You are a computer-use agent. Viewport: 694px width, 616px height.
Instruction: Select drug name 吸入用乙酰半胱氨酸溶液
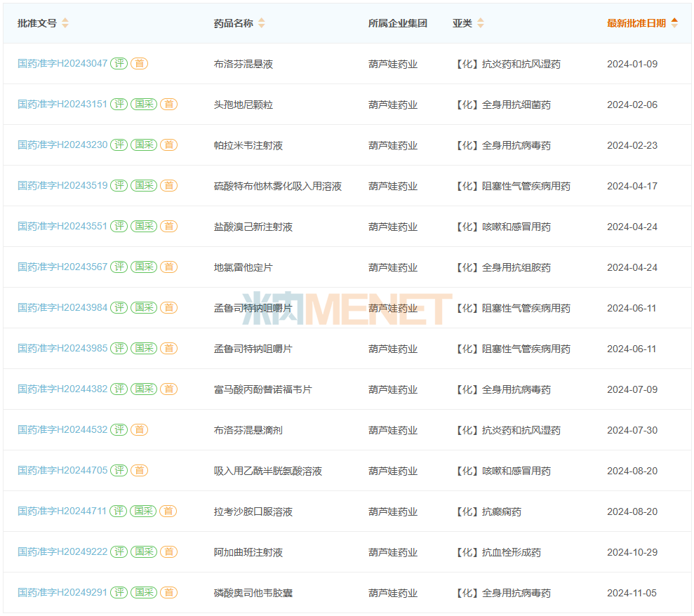268,471
